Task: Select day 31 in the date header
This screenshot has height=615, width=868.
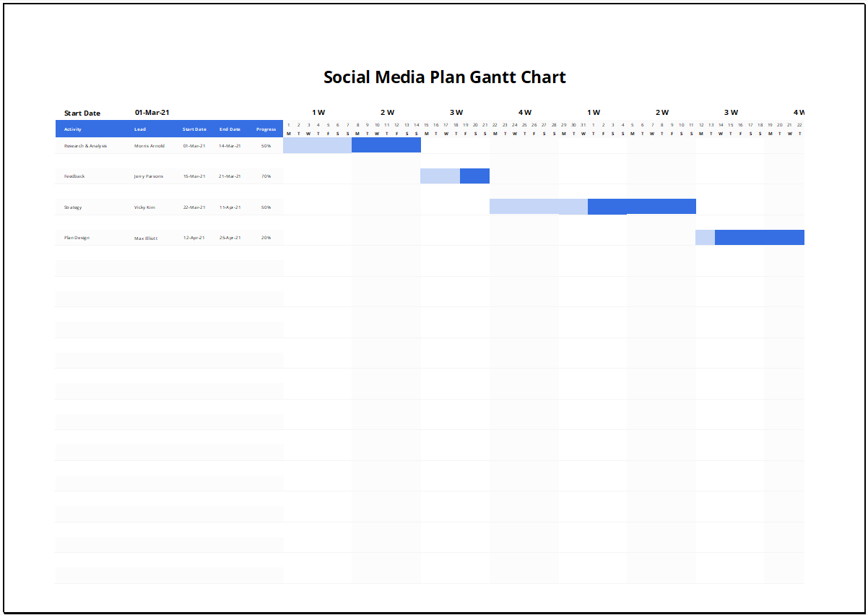Action: pos(583,125)
